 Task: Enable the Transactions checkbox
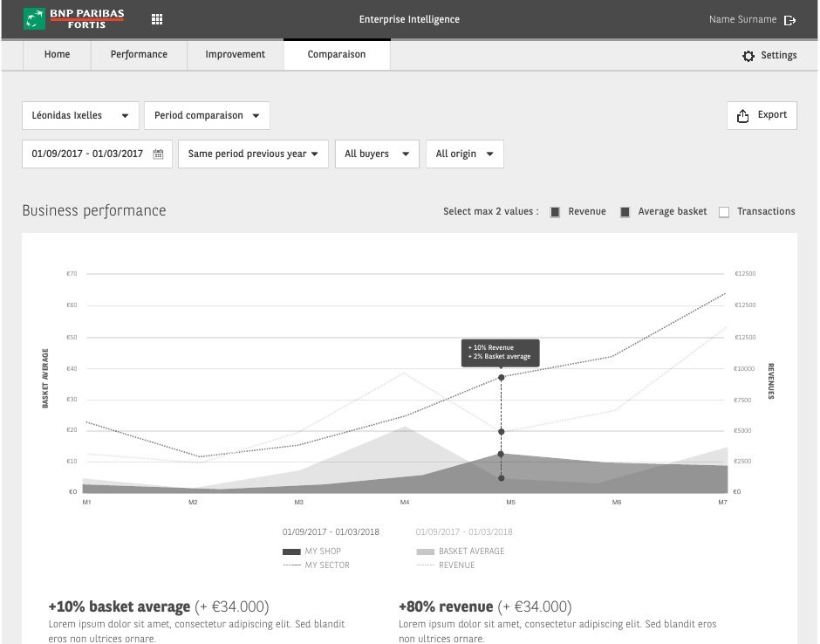tap(724, 212)
